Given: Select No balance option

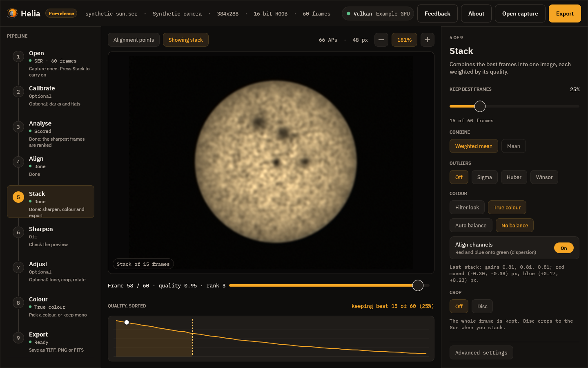Looking at the screenshot, I should pos(514,225).
